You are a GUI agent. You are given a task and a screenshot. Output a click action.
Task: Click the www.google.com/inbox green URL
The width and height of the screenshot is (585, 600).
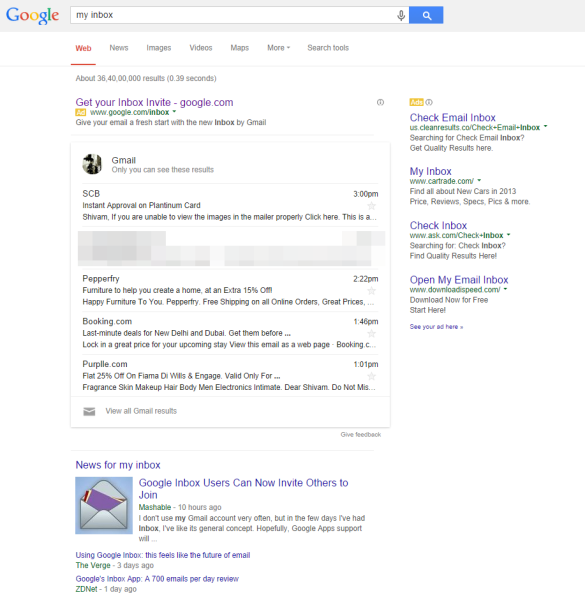tap(129, 112)
